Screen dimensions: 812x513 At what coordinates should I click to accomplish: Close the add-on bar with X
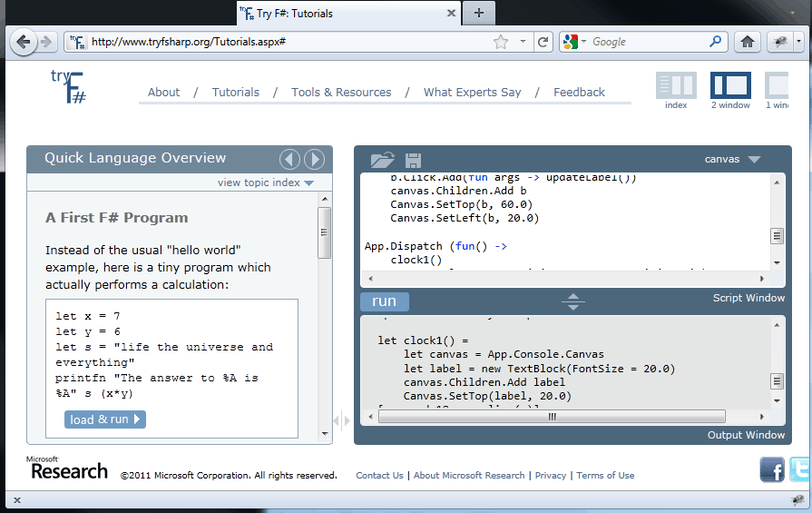17,500
